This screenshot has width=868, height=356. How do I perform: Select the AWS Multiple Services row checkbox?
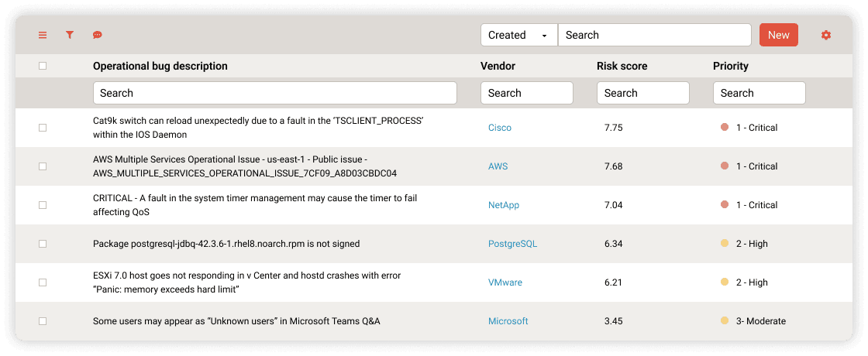[x=43, y=166]
